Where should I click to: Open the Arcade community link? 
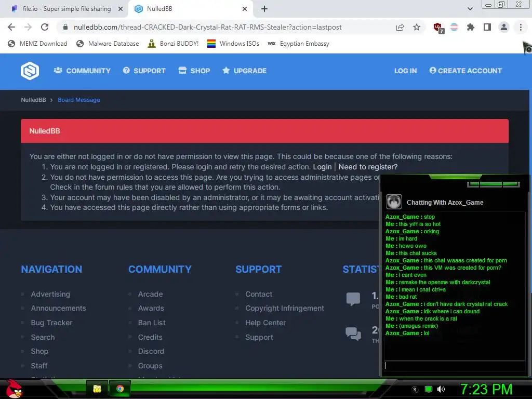coord(150,294)
